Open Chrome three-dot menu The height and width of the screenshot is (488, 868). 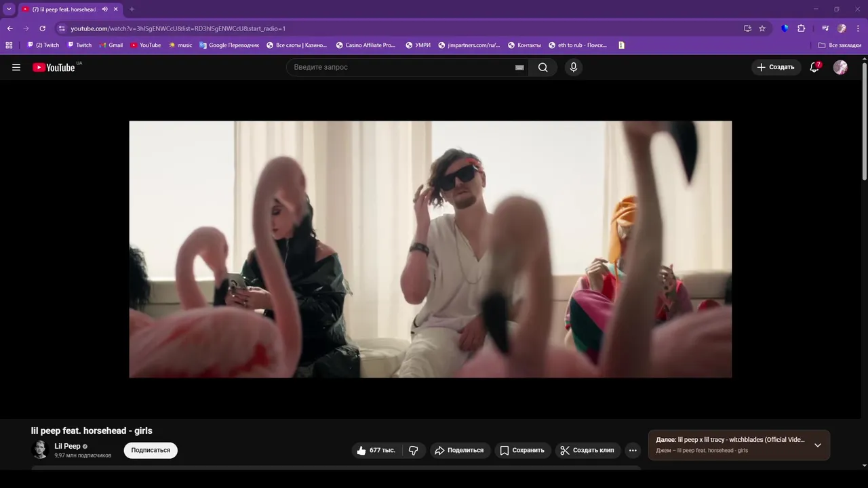pos(857,28)
